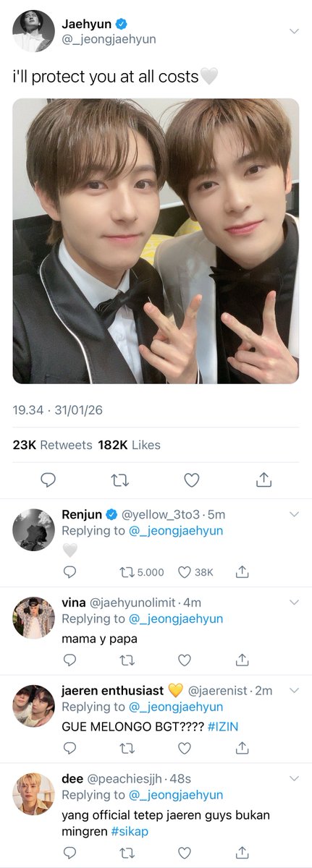
Task: Reply to Renjun's comment
Action: 69,571
